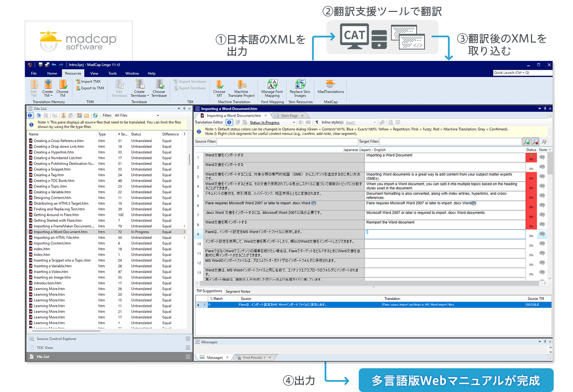Click the Redo arrow in the title bar

61,65
